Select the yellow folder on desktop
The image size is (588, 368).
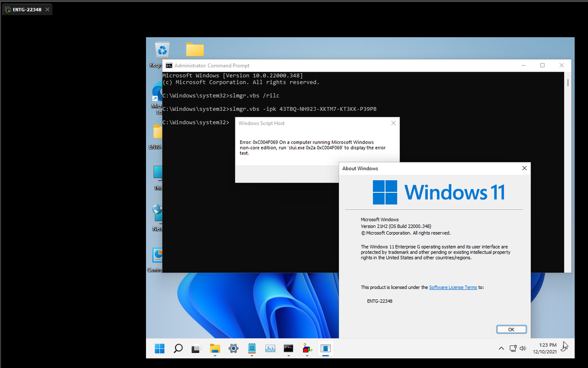pos(195,49)
